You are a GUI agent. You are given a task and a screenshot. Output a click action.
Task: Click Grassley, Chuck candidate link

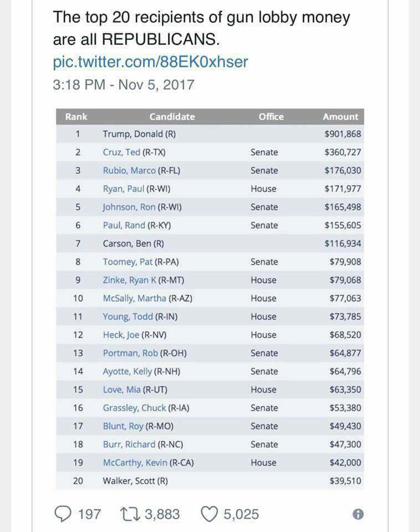(134, 408)
